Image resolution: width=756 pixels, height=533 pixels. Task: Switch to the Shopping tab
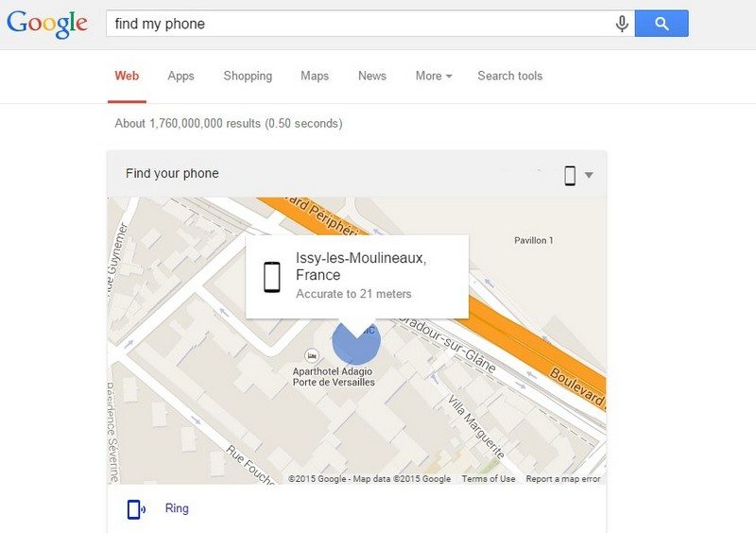pyautogui.click(x=248, y=76)
